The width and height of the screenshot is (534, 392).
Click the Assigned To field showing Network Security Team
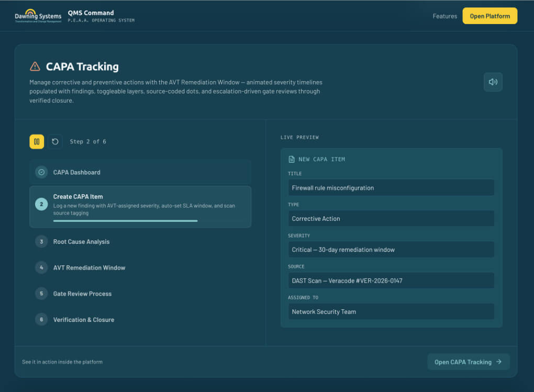[391, 311]
